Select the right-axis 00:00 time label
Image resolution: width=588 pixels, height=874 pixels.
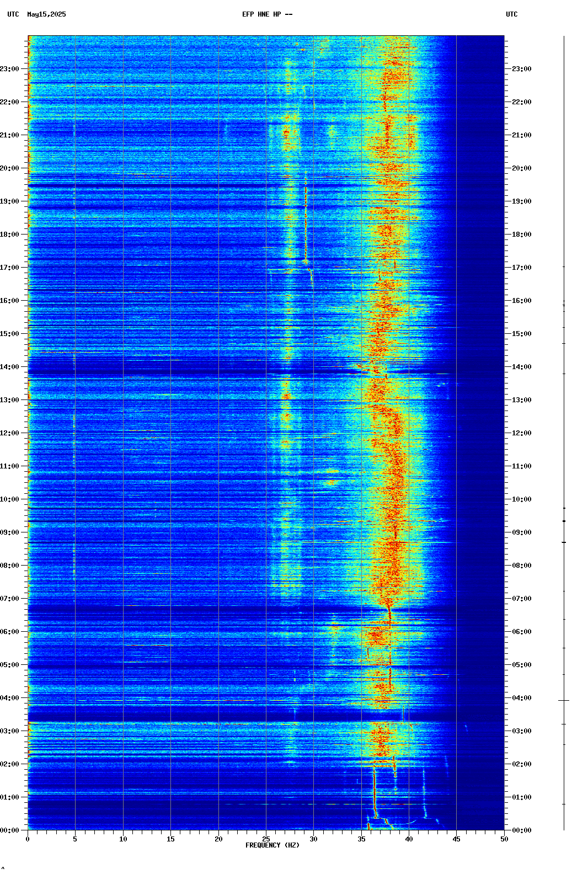(522, 830)
